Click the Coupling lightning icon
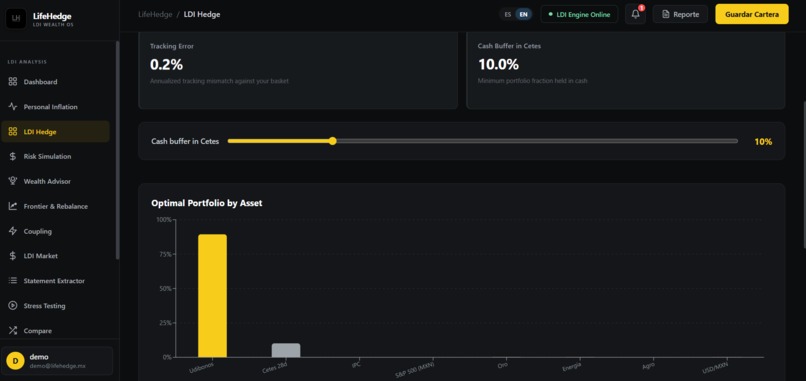The image size is (806, 381). point(13,231)
